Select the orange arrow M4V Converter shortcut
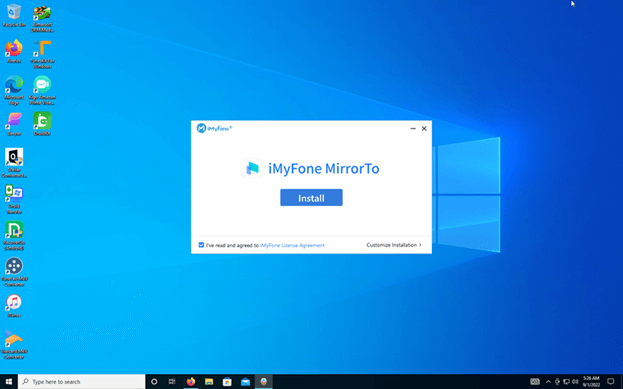Image resolution: width=623 pixels, height=389 pixels. (14, 345)
